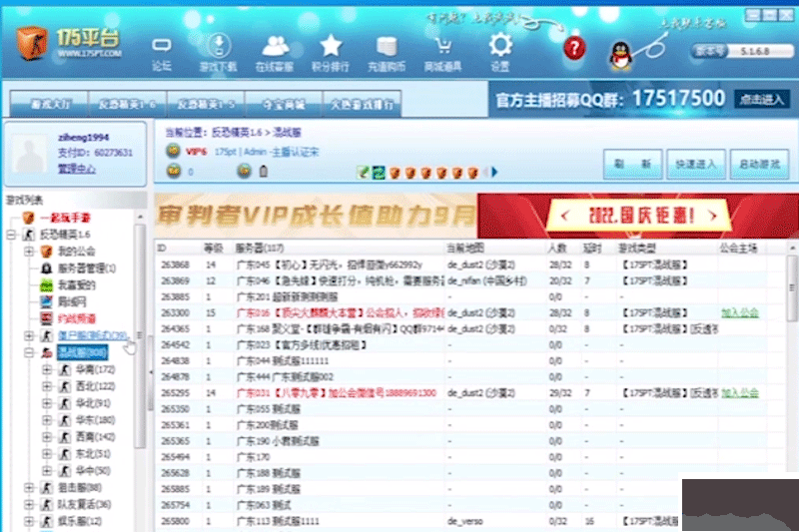Select server row 263868 广东045

point(468,265)
